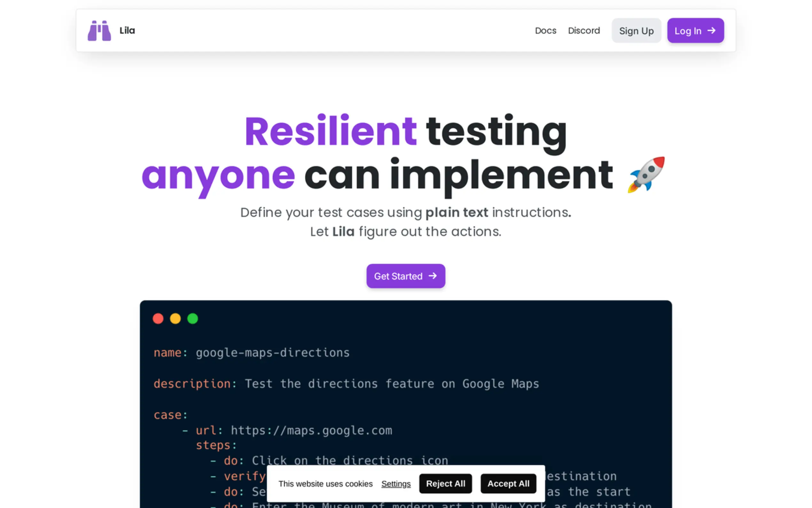
Task: Open cookie Settings link
Action: 396,484
